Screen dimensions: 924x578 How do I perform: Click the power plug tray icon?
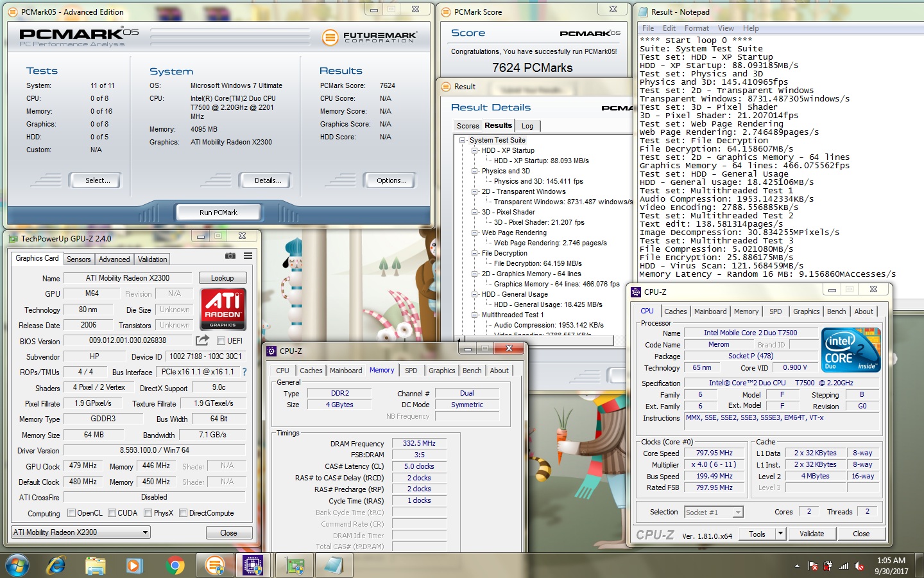point(828,566)
